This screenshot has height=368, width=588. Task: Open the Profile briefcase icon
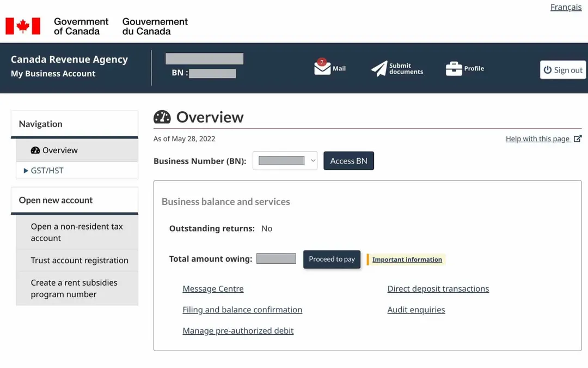tap(454, 68)
